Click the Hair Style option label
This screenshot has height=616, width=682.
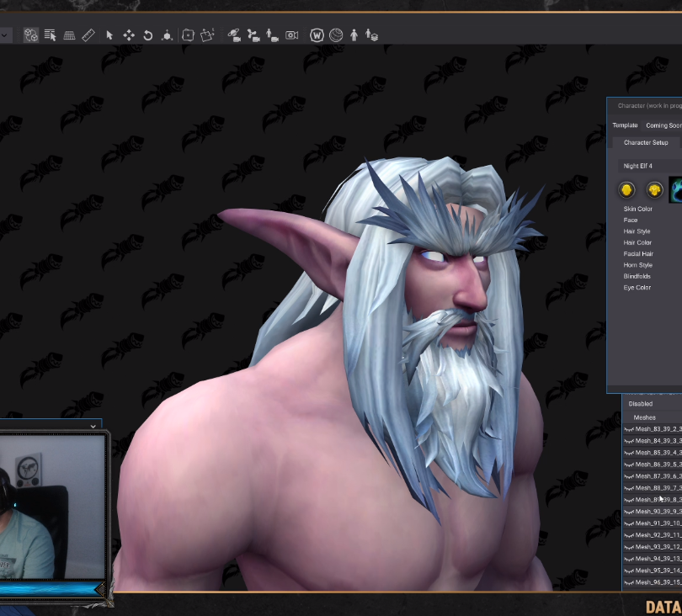click(637, 231)
